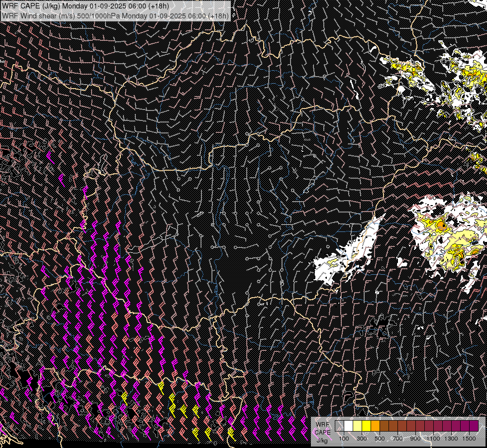Click the legend value 300
The image size is (487, 448).
pyautogui.click(x=362, y=439)
